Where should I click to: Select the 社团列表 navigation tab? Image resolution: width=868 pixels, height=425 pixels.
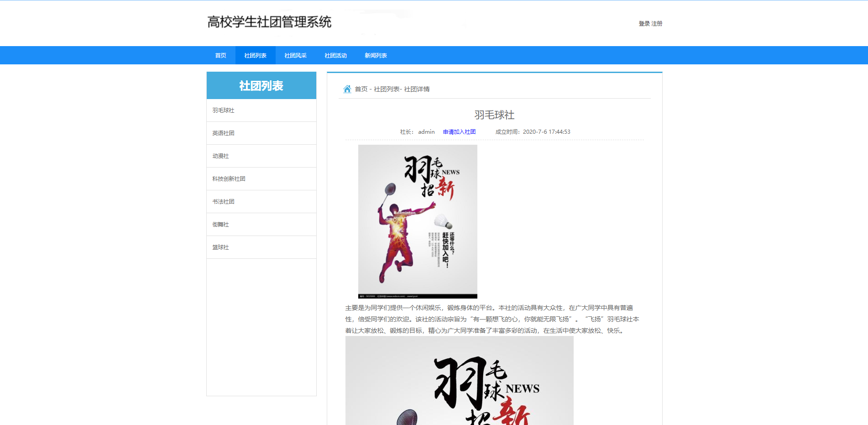coord(256,55)
